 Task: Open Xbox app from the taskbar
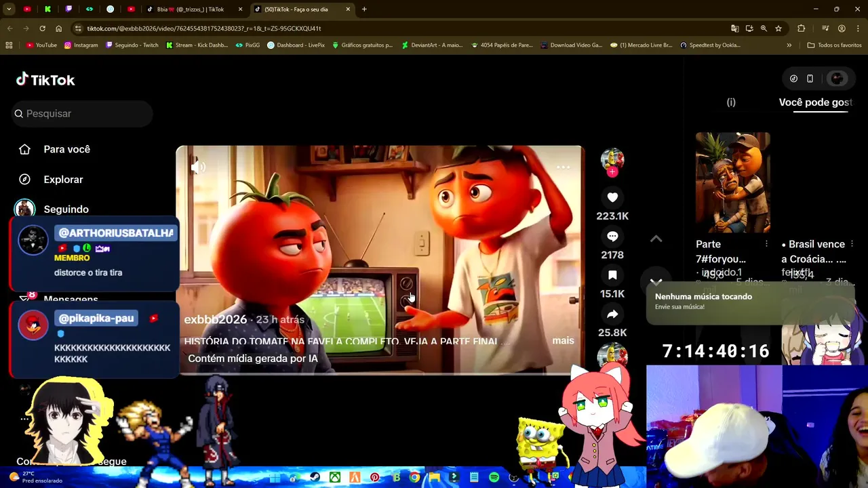coord(334,477)
